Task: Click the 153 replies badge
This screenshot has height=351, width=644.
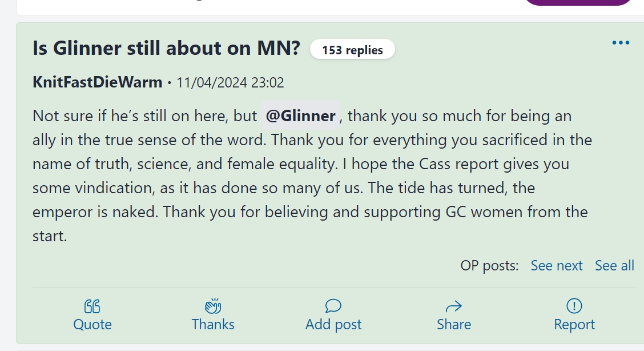Action: pyautogui.click(x=352, y=50)
